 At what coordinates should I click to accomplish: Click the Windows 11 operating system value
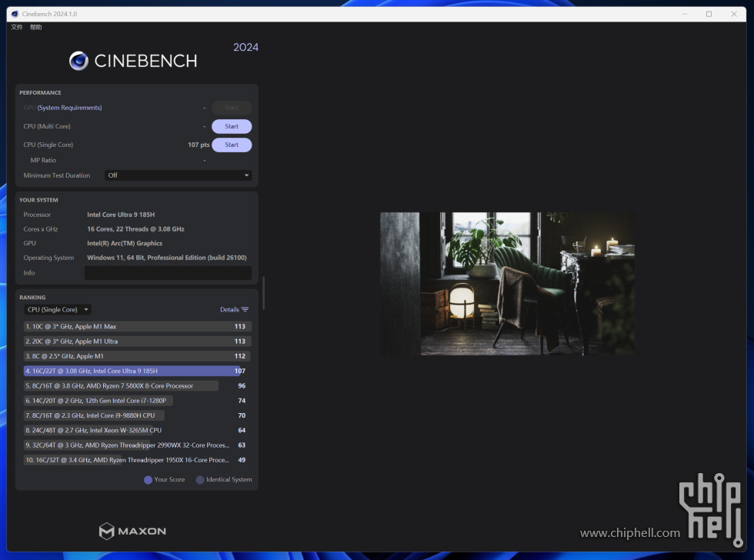coord(167,258)
